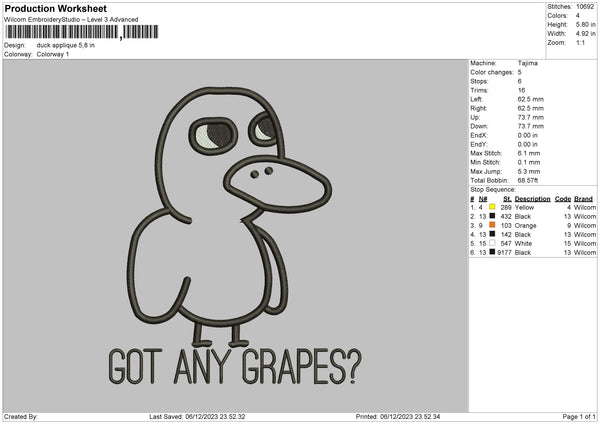Click the orange swatch in stop sequence row 3
The height and width of the screenshot is (424, 600).
point(492,225)
